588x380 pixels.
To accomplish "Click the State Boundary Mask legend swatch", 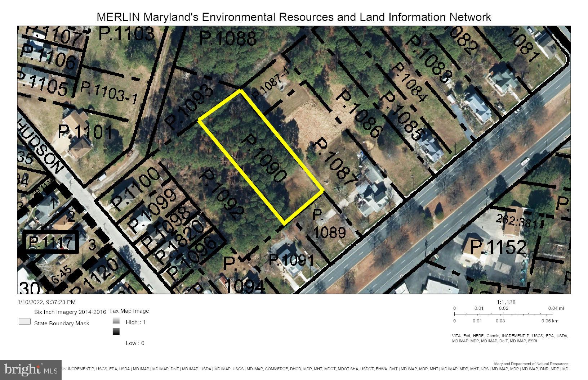I will 24,322.
